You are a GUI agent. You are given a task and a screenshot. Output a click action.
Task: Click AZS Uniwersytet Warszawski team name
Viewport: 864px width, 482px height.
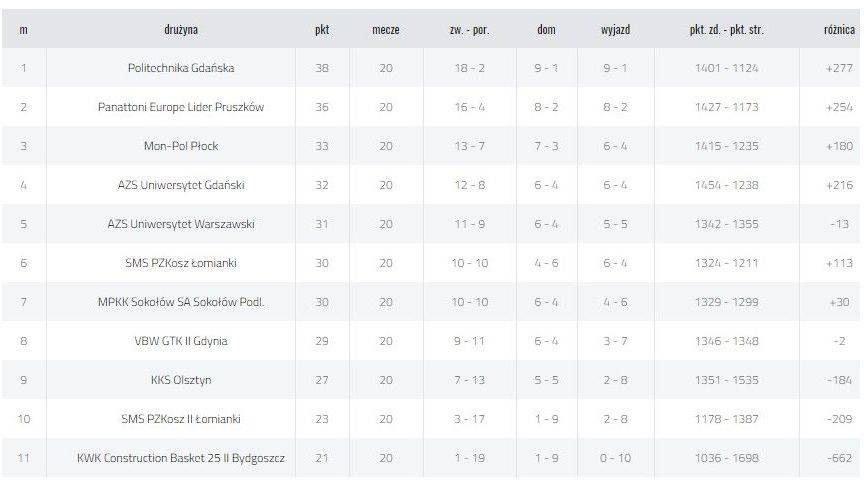181,224
